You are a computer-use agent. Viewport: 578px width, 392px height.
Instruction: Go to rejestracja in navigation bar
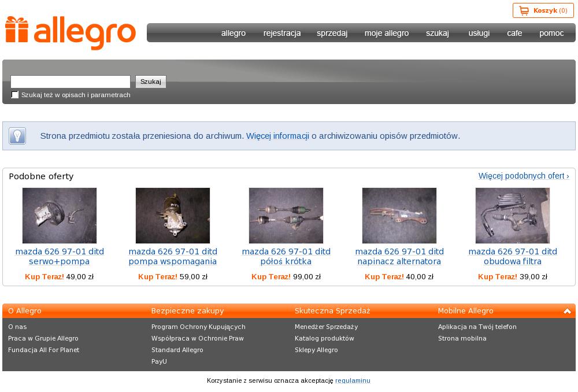[282, 33]
